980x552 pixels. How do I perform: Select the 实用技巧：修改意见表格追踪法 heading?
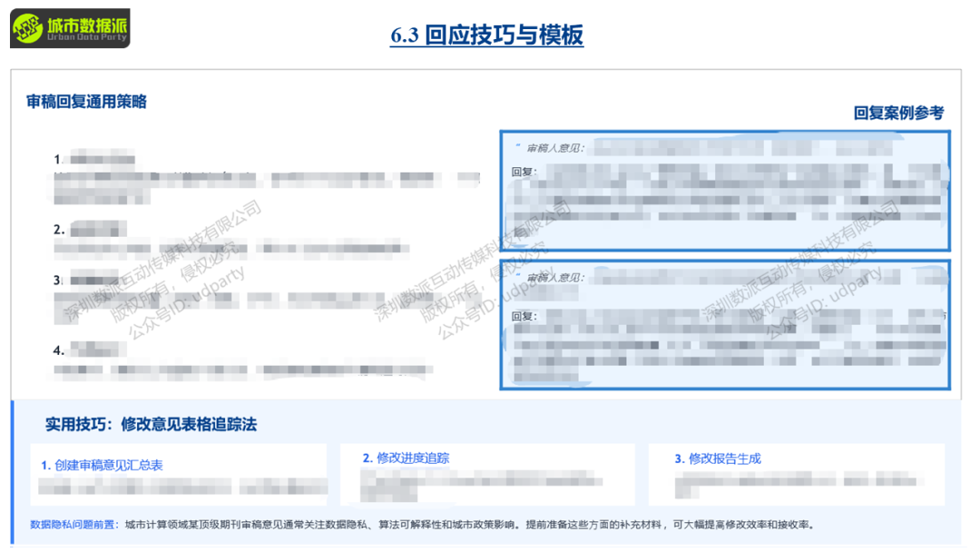pos(151,424)
